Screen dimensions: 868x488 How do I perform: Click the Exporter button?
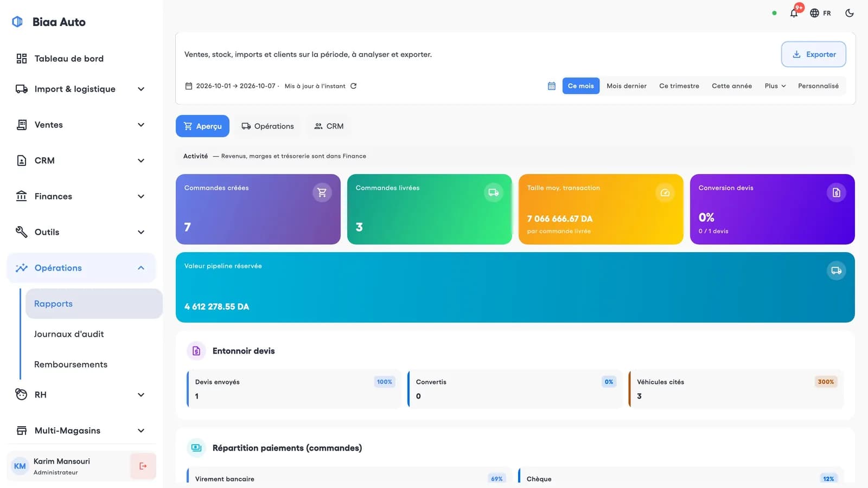click(x=814, y=54)
